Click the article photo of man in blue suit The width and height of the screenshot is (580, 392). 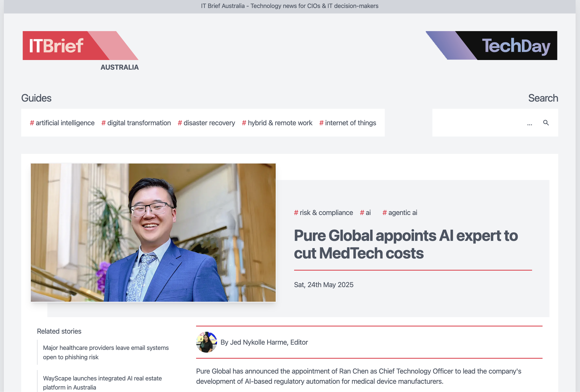pos(153,233)
